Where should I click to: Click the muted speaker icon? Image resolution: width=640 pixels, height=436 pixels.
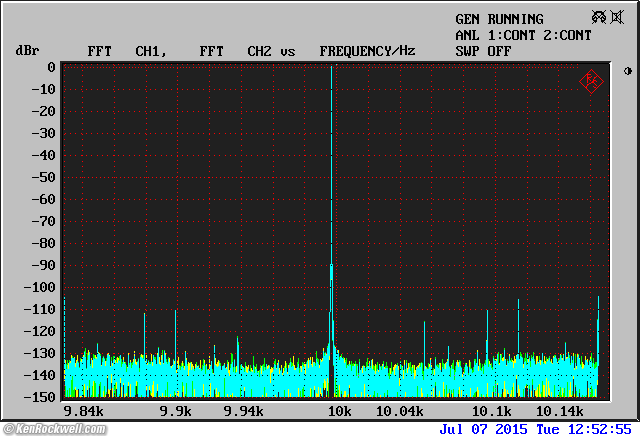(x=617, y=18)
